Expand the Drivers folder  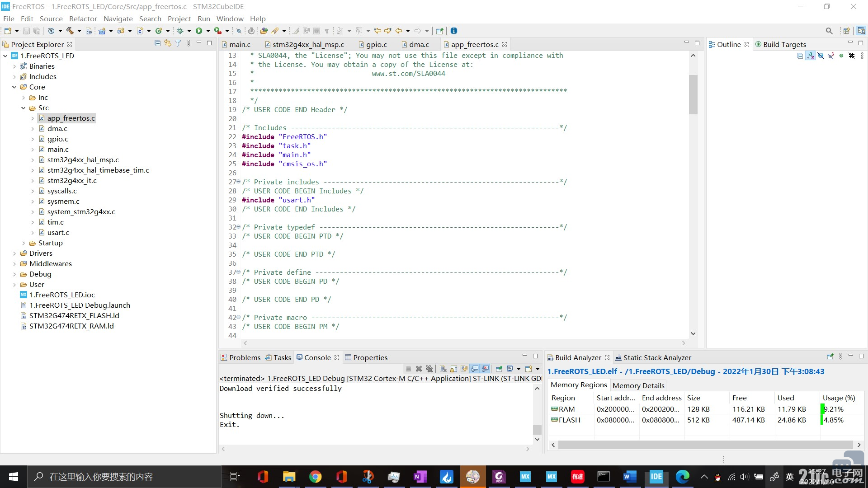[14, 253]
